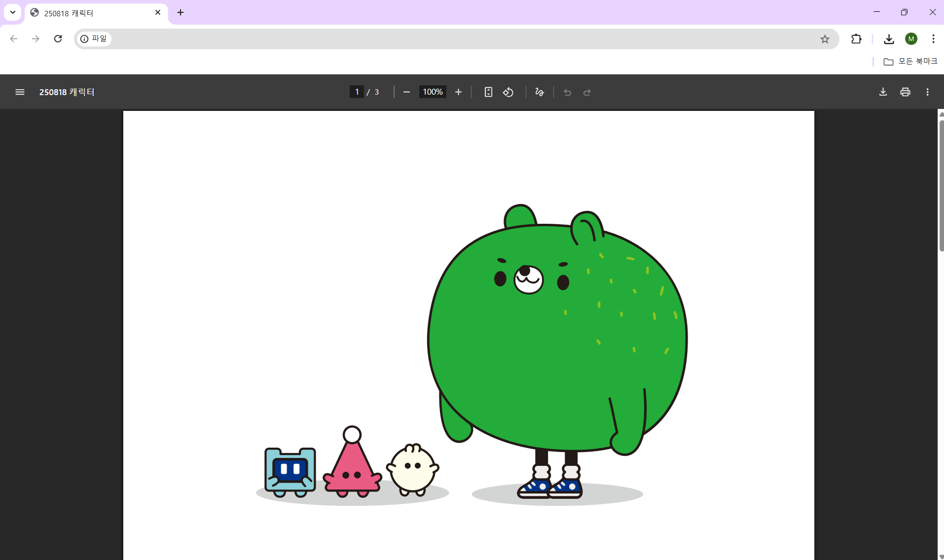The image size is (944, 560).
Task: Open browser downloads panel
Action: (x=889, y=39)
